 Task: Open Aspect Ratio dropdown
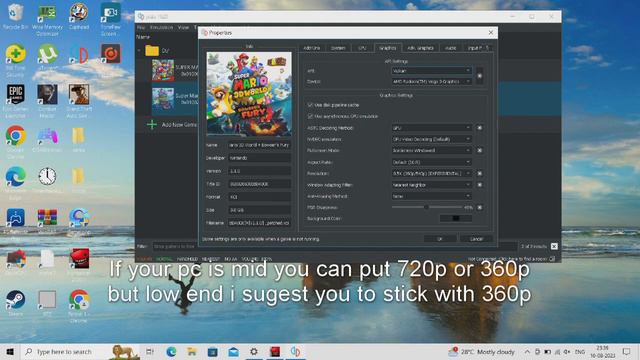pyautogui.click(x=431, y=162)
